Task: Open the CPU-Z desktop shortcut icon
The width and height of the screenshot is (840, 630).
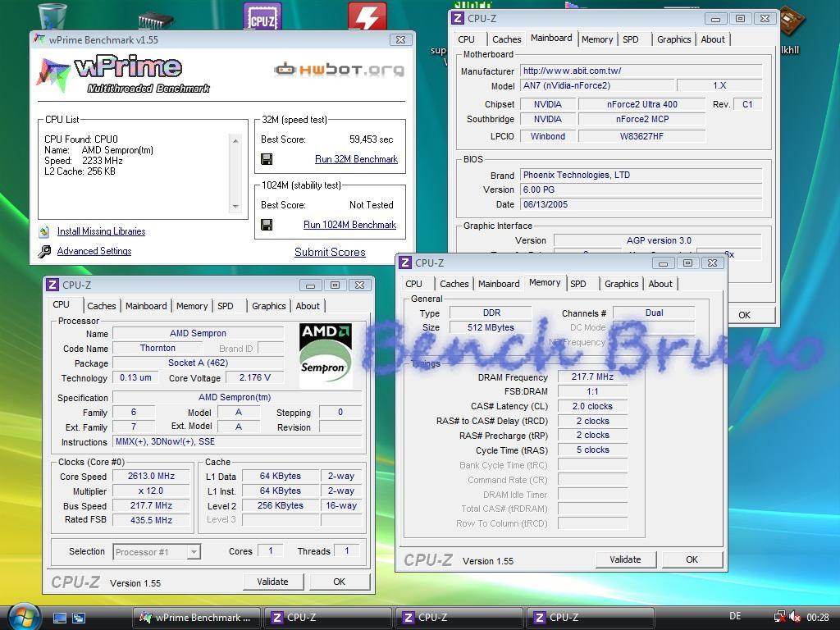Action: 262,16
